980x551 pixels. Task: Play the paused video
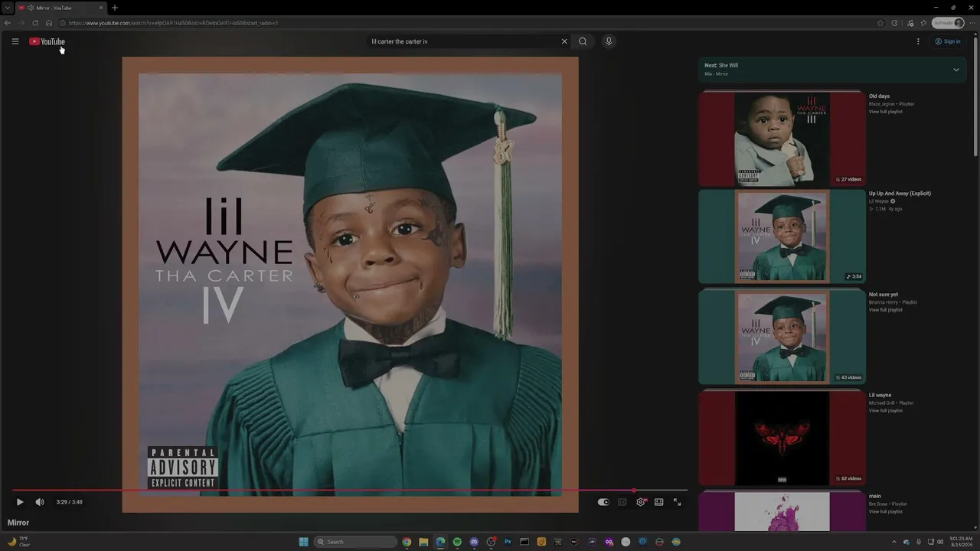tap(20, 502)
